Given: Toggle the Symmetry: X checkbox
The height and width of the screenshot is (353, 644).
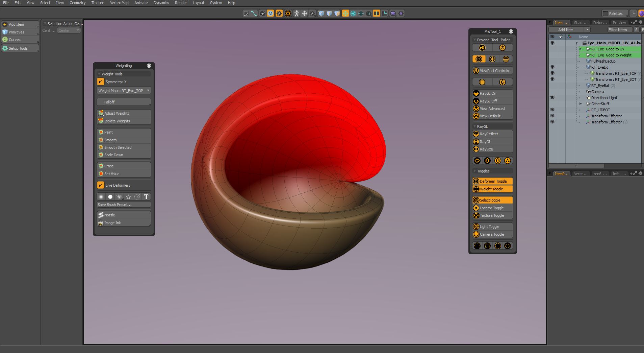Looking at the screenshot, I should [x=101, y=81].
